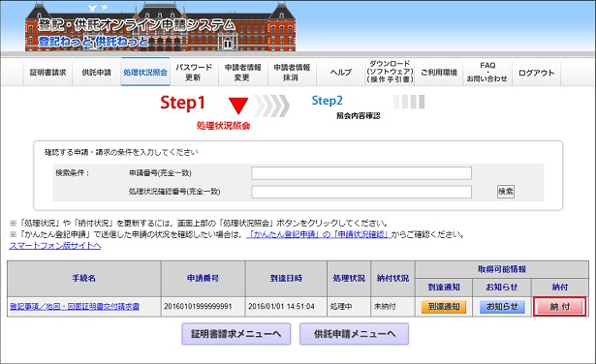Open the スマートフォン版サイトへ link

tap(55, 246)
